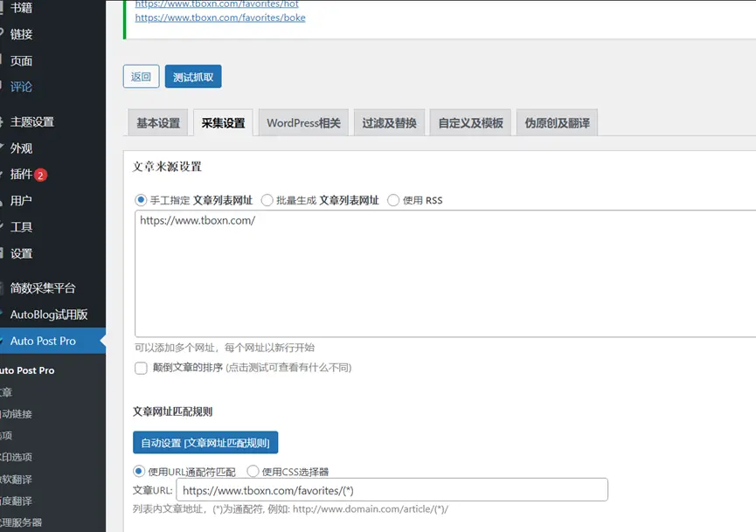756x532 pixels.
Task: Open 评论 in the admin sidebar
Action: click(21, 86)
